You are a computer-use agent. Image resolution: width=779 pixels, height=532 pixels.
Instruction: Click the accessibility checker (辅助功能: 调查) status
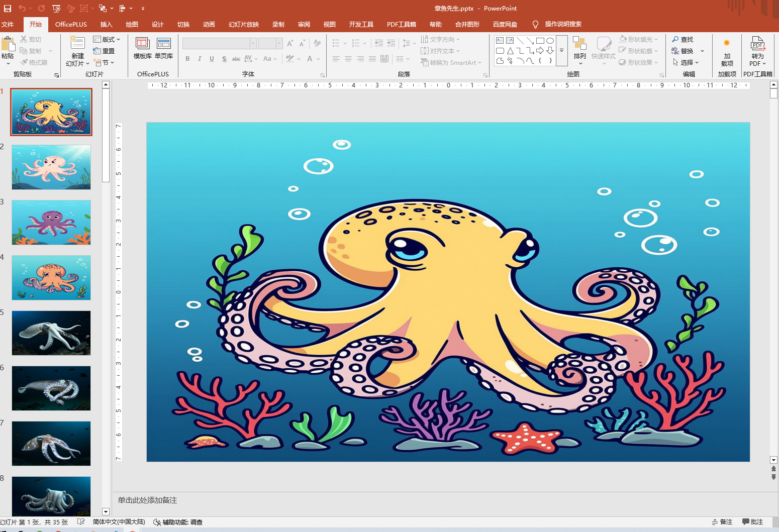pos(178,522)
